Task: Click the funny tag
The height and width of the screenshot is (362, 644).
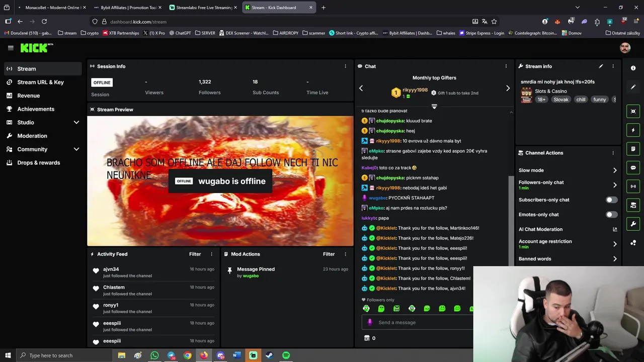Action: (599, 100)
